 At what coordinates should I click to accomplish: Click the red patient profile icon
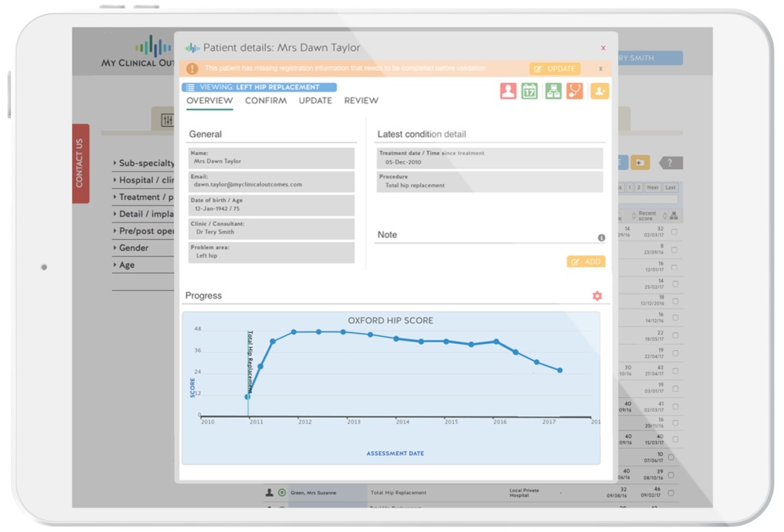click(x=508, y=91)
